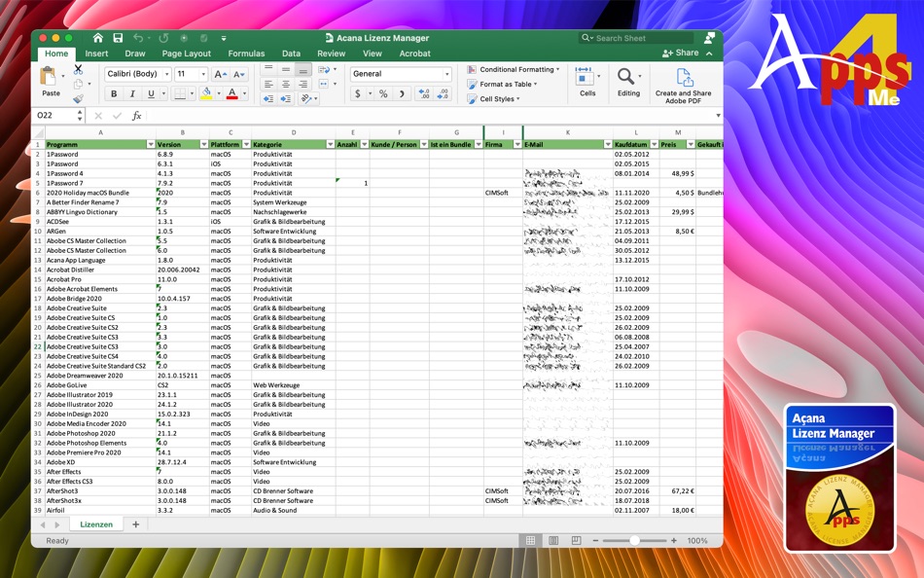924x578 pixels.
Task: Open comments person icon top right
Action: [x=709, y=38]
